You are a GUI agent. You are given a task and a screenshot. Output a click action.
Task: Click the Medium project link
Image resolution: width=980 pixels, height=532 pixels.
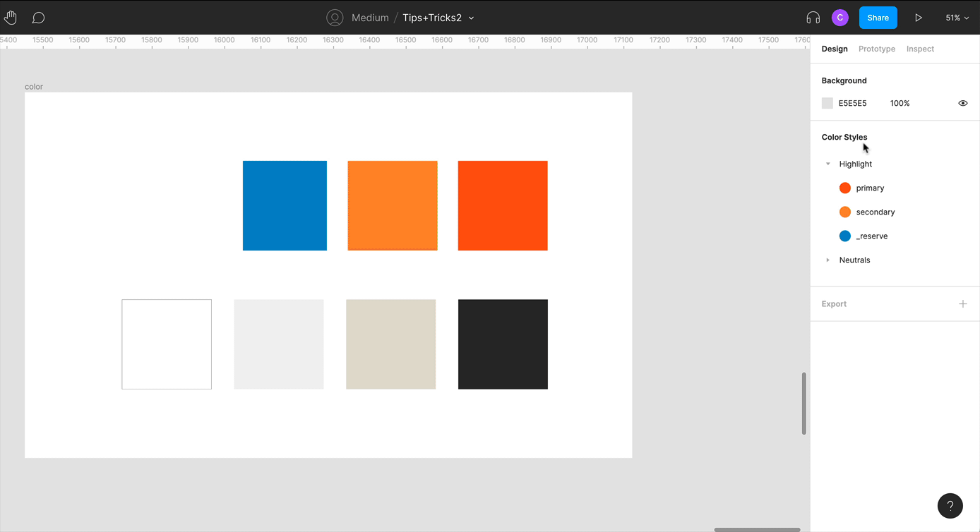(x=370, y=18)
